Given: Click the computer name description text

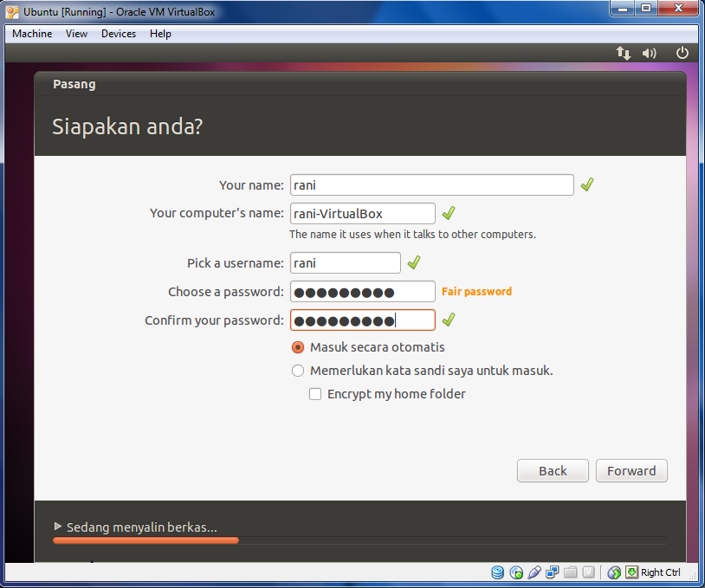Looking at the screenshot, I should click(x=412, y=234).
